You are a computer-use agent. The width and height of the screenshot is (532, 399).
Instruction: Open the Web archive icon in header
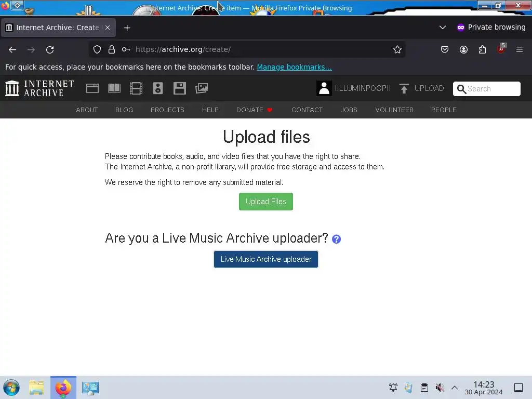92,88
